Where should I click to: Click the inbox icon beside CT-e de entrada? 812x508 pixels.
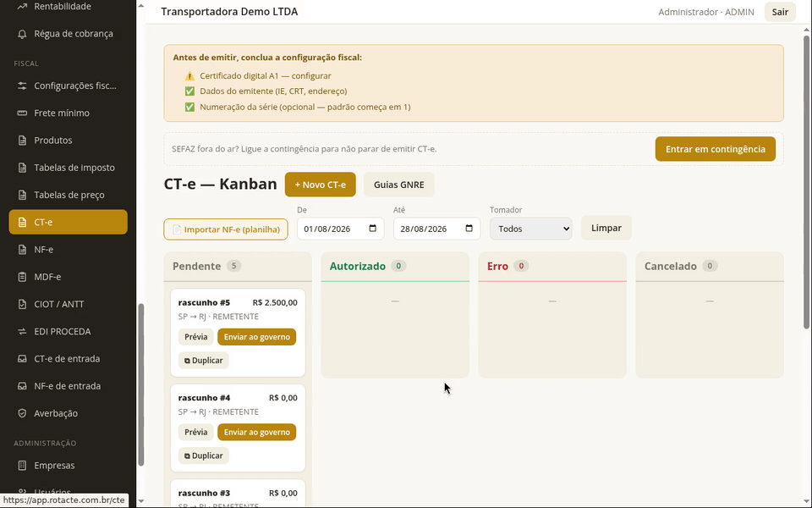click(22, 359)
